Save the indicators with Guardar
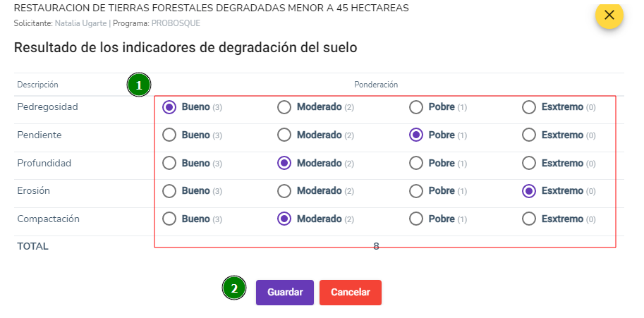 [285, 293]
